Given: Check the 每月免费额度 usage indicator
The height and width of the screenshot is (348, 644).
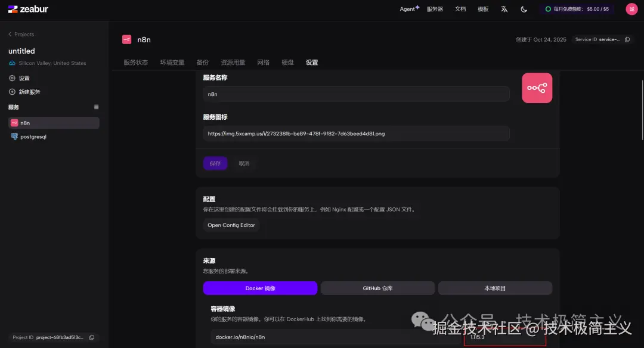Looking at the screenshot, I should pos(575,9).
